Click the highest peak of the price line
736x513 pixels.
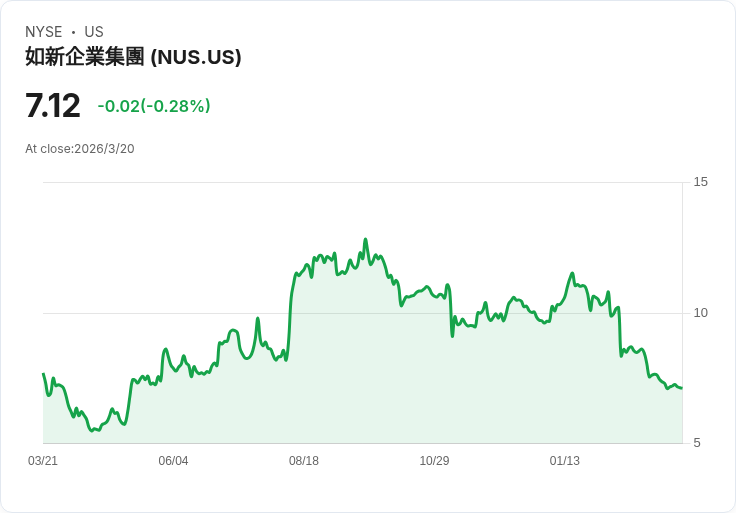[366, 239]
